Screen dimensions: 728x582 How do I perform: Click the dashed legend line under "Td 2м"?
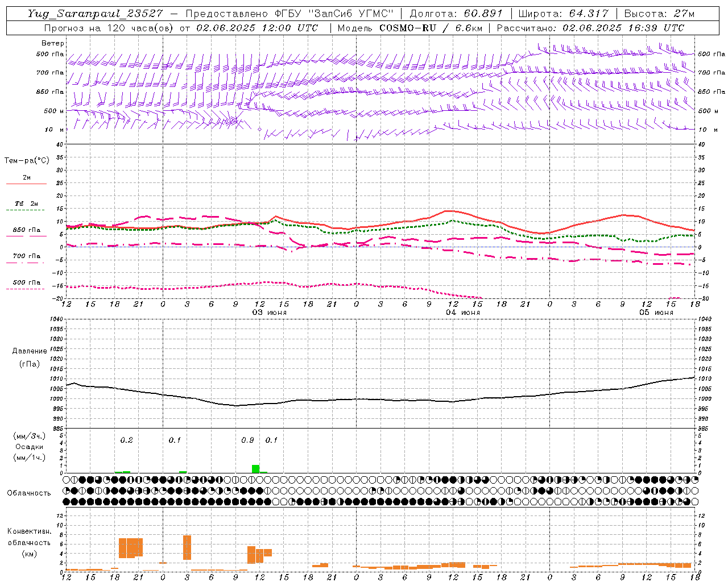pyautogui.click(x=26, y=210)
